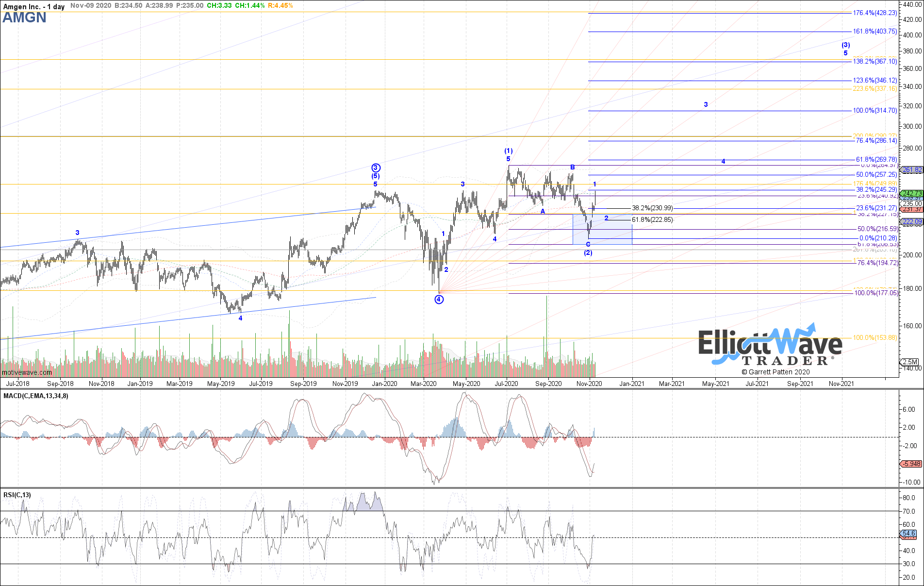
Task: Select the 100.0%(153.88) orange Fibonacci label
Action: point(875,338)
